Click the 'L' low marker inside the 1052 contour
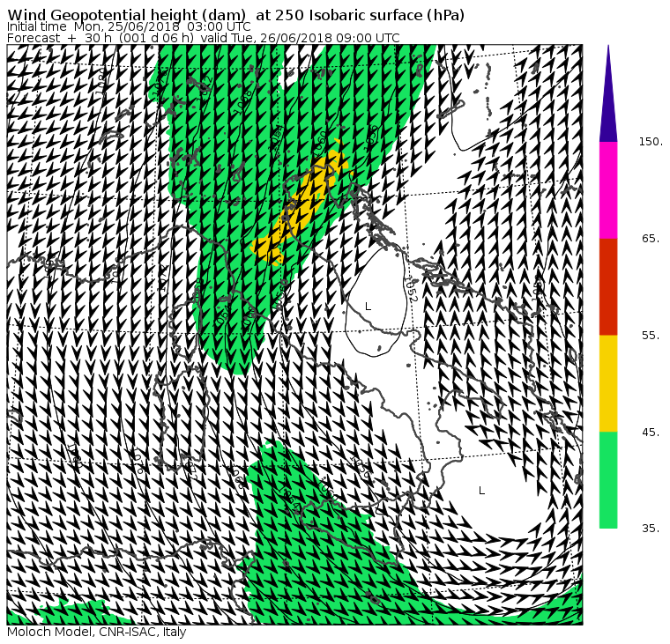670x644 pixels. point(368,307)
